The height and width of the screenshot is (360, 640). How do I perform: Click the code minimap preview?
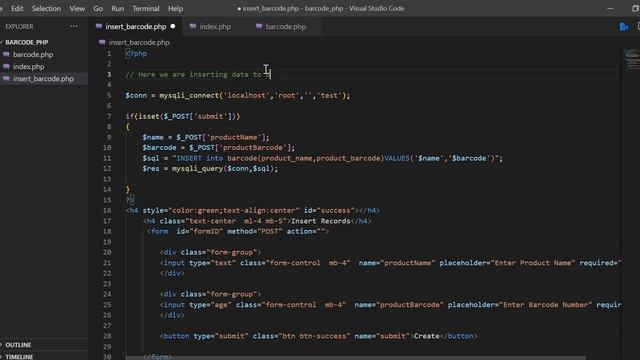[x=631, y=59]
